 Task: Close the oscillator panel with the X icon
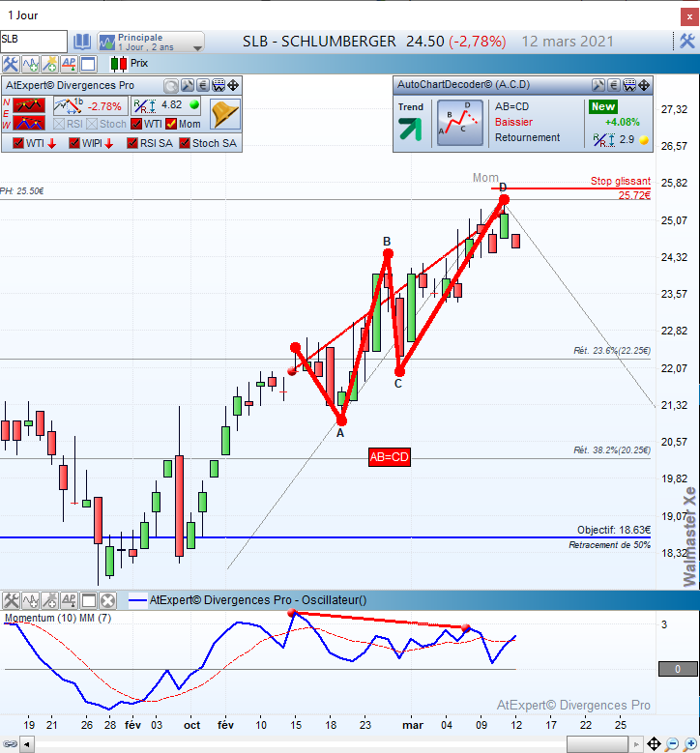108,601
